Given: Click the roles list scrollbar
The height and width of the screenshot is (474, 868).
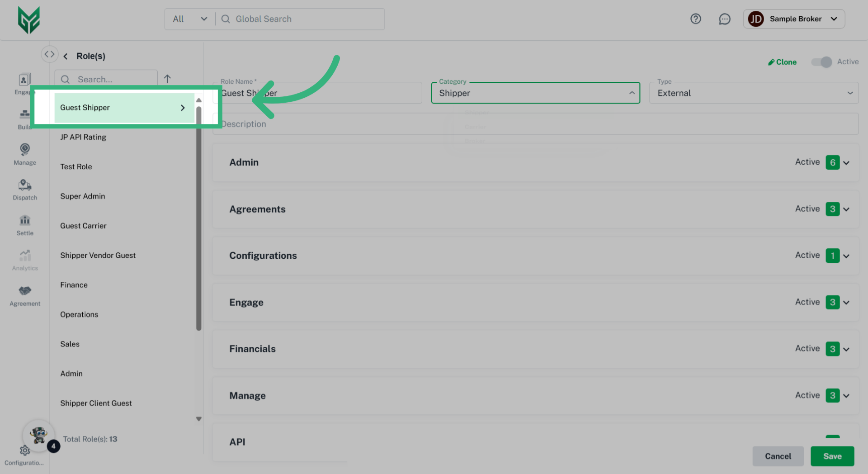Looking at the screenshot, I should tap(198, 217).
